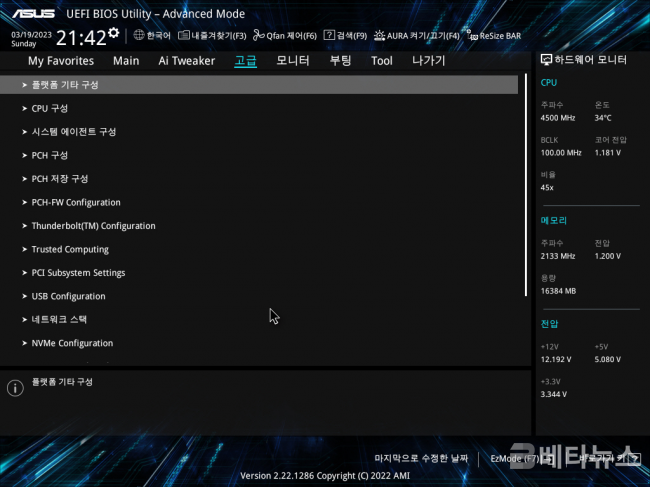Expand CPU 구성 submenu arrow

[24, 109]
